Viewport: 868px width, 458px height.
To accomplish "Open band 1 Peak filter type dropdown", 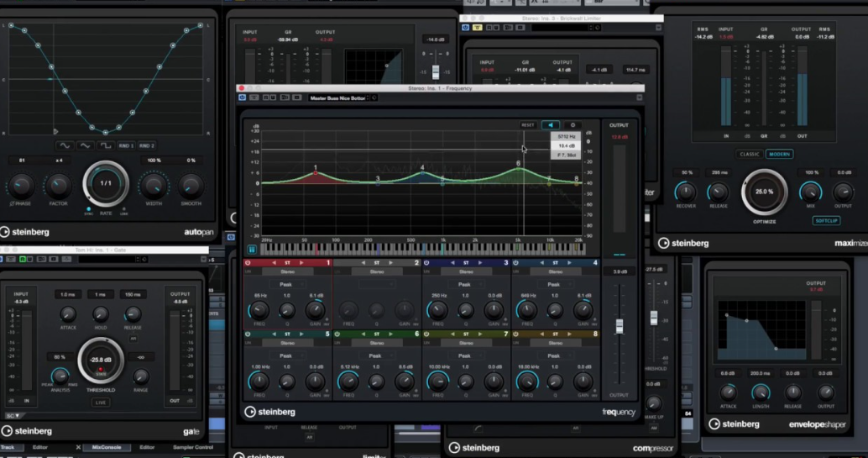I will tap(289, 284).
